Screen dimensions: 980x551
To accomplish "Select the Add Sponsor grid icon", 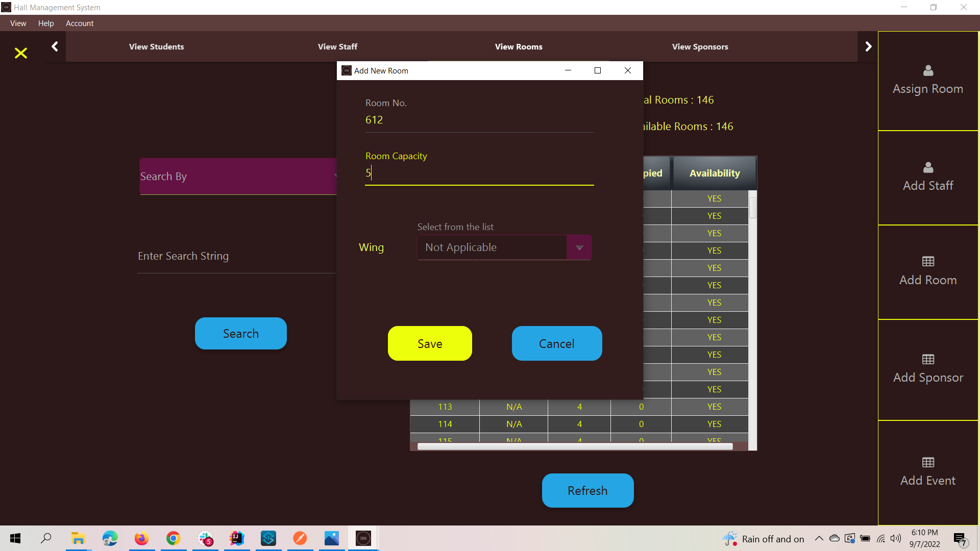I will tap(927, 359).
